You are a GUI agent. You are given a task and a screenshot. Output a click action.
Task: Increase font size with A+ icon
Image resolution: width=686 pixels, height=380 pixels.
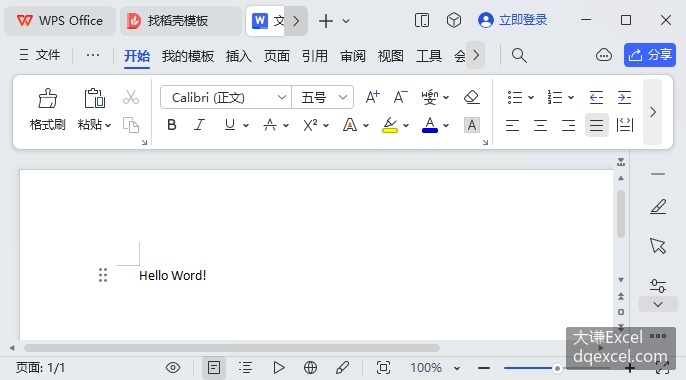(x=372, y=97)
